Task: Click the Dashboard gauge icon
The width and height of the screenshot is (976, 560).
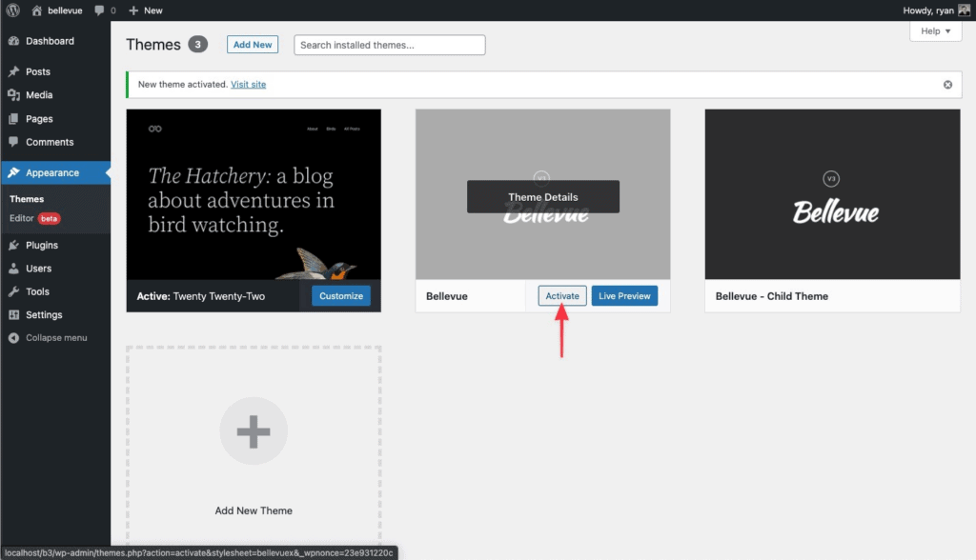Action: 13,41
